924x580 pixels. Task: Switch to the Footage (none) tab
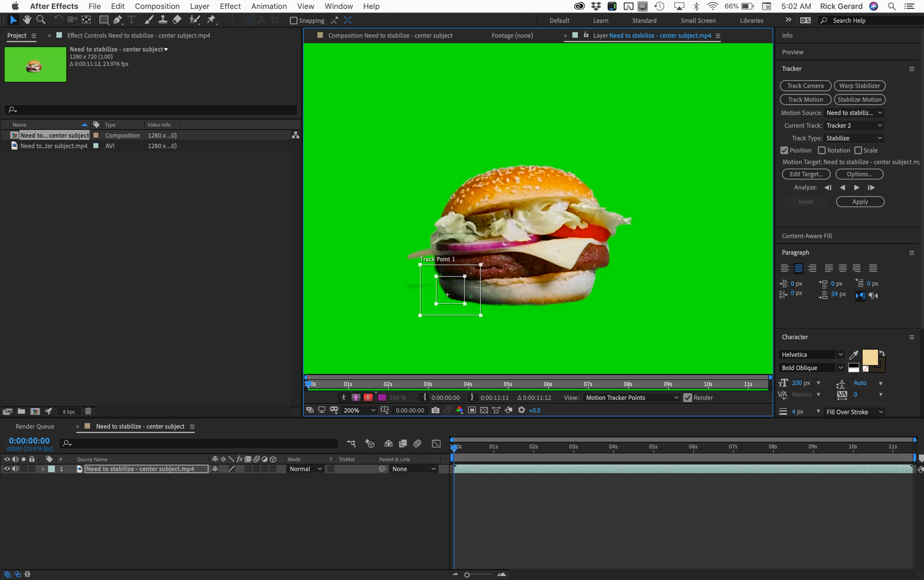[x=512, y=35]
